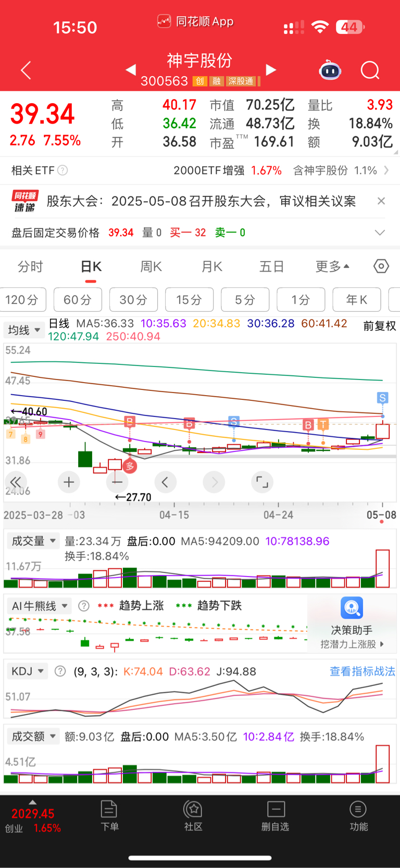Tap the orange T signal marker
Screen dimensions: 400x868
point(323,424)
